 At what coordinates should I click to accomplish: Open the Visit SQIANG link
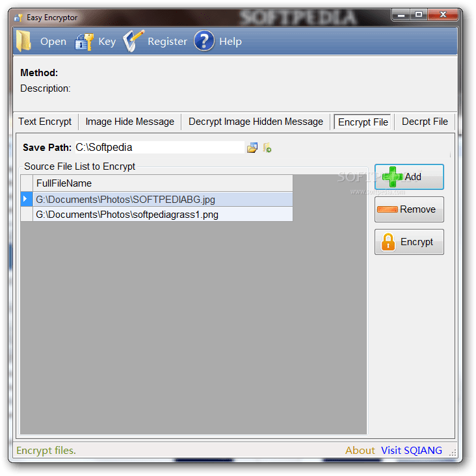(x=412, y=451)
